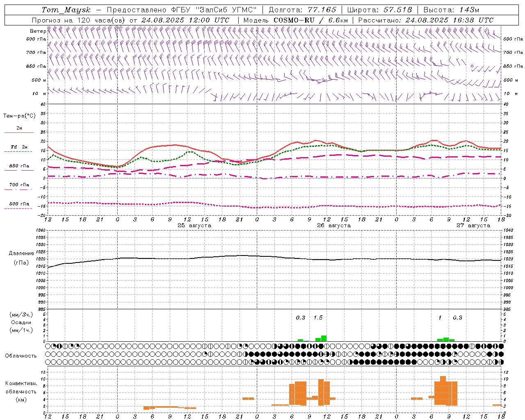Click the Тем-ра(°C) axis title

point(19,116)
